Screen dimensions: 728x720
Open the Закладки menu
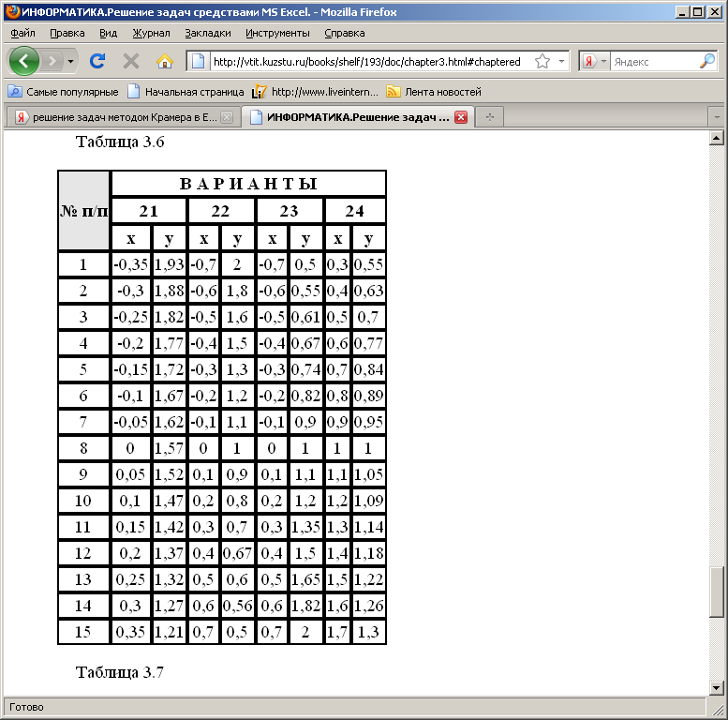tap(208, 33)
